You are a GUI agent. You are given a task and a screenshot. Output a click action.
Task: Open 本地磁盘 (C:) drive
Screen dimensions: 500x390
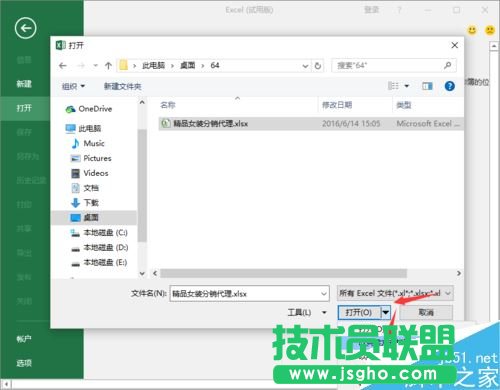[x=99, y=233]
